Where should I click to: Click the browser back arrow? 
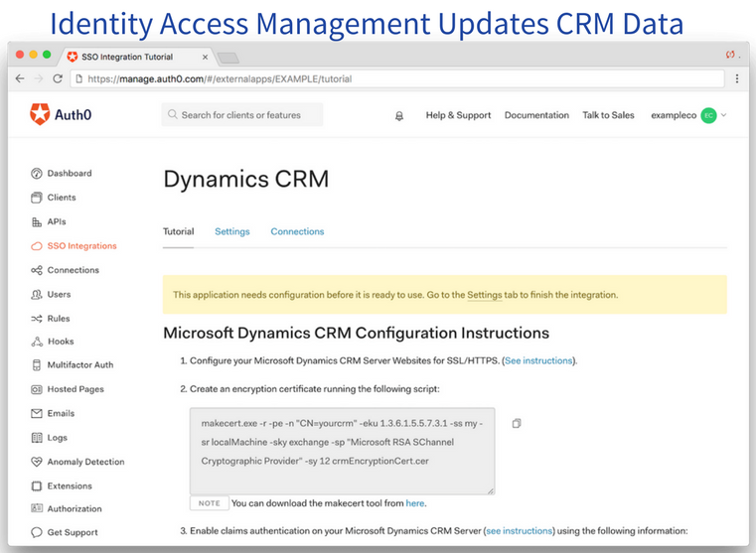pyautogui.click(x=20, y=78)
